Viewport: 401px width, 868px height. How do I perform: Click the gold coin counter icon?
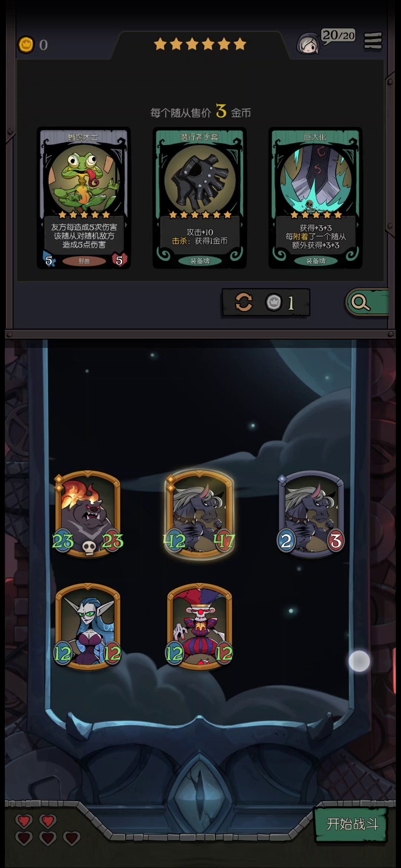click(26, 45)
